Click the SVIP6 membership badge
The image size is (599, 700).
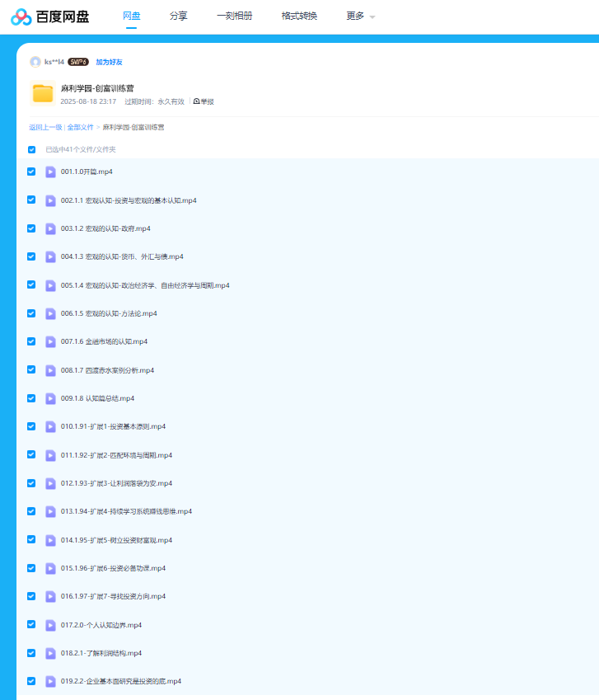[x=78, y=62]
